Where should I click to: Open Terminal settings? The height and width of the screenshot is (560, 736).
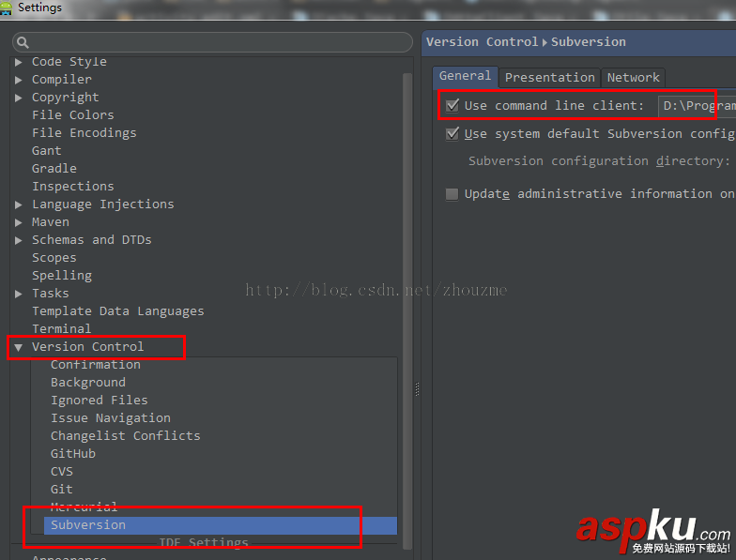(62, 329)
